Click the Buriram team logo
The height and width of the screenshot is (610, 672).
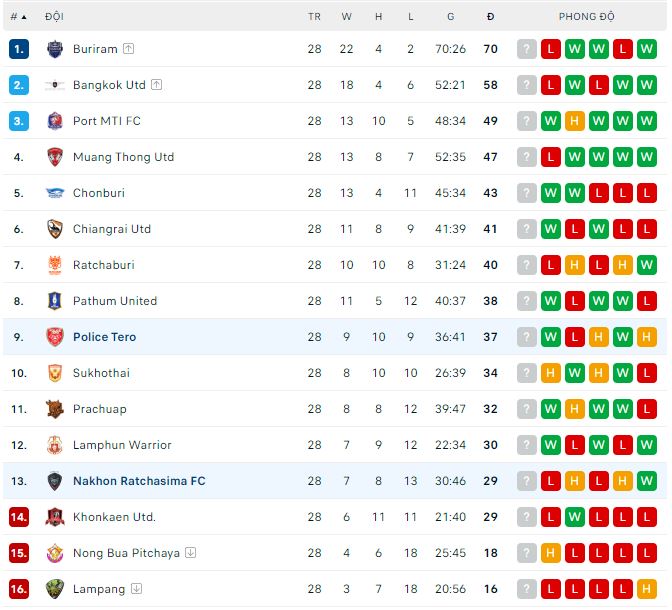click(x=55, y=49)
